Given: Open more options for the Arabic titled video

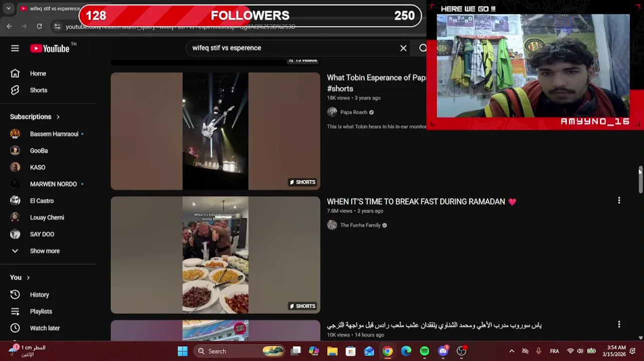Looking at the screenshot, I should click(x=619, y=324).
